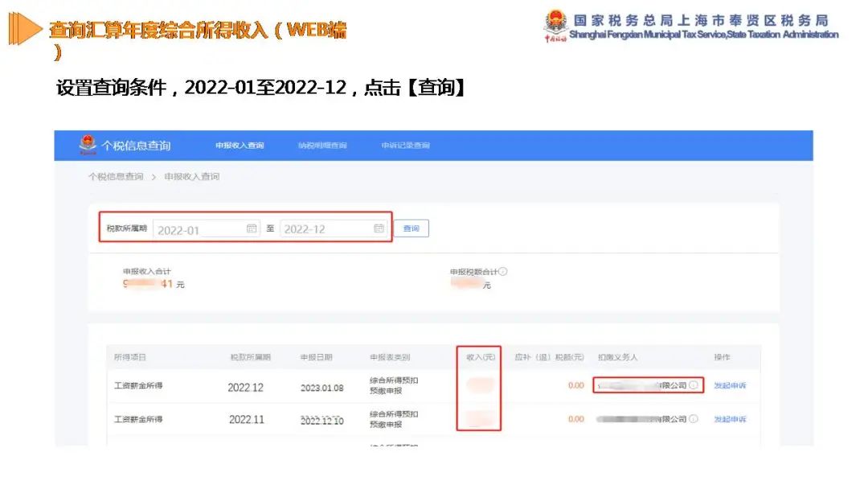Image resolution: width=868 pixels, height=489 pixels.
Task: Click the 应补(退)税额(元) column header
Action: pyautogui.click(x=549, y=357)
